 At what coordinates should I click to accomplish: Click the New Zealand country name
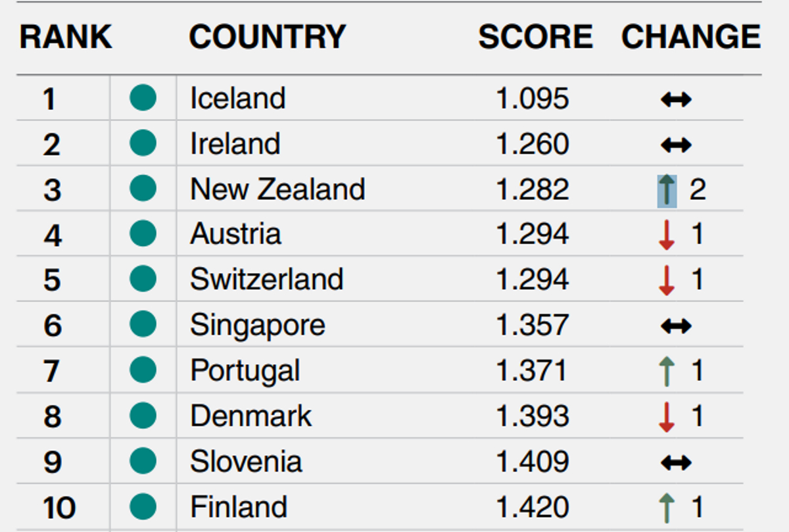click(277, 189)
